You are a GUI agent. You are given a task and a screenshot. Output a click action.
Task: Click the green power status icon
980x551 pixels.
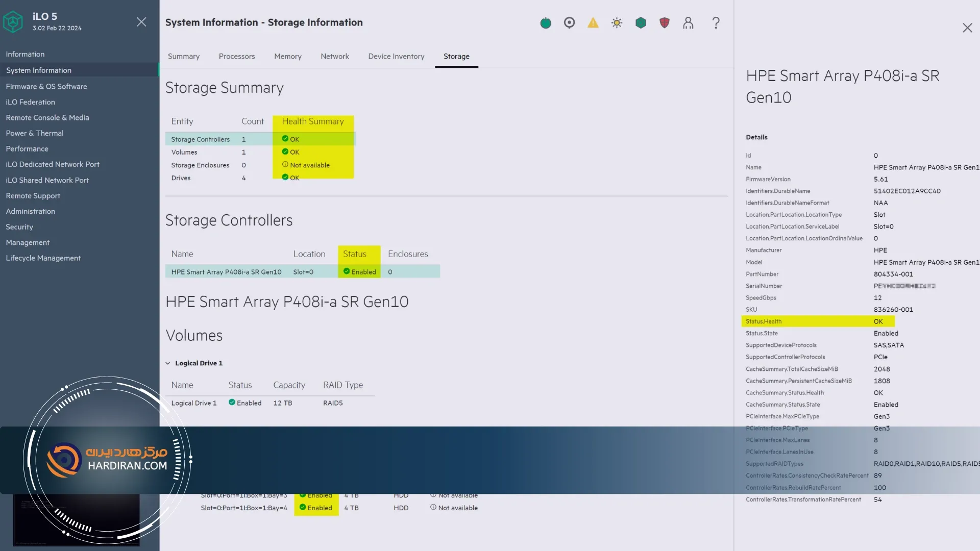(546, 23)
